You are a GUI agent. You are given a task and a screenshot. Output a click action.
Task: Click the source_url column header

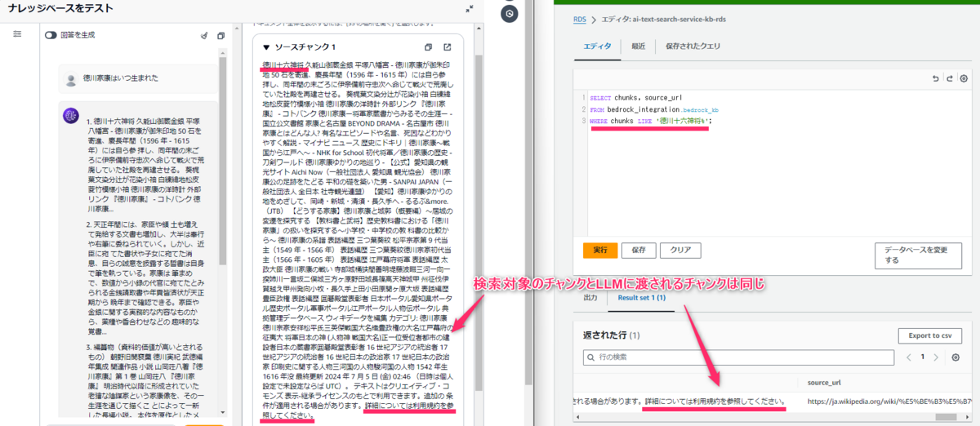tap(826, 381)
